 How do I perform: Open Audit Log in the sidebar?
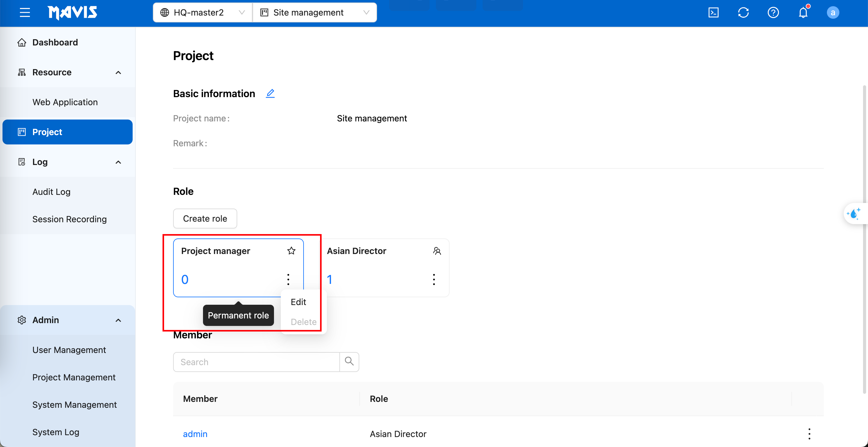[51, 192]
